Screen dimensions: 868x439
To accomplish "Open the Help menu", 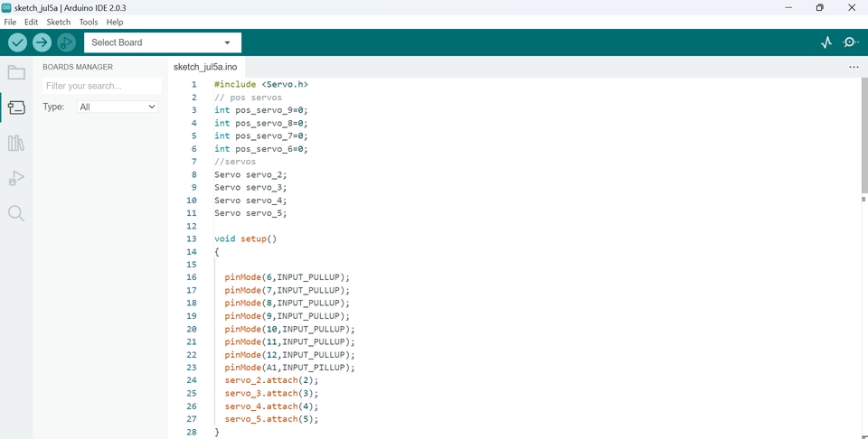I will (x=115, y=22).
